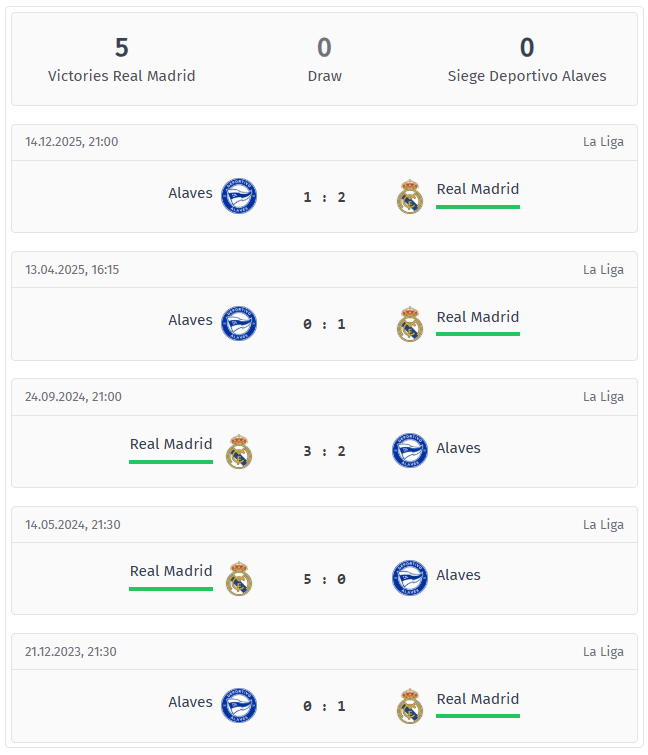
Task: Click the Real Madrid crest in the 14.12.2025 match
Action: [x=410, y=196]
